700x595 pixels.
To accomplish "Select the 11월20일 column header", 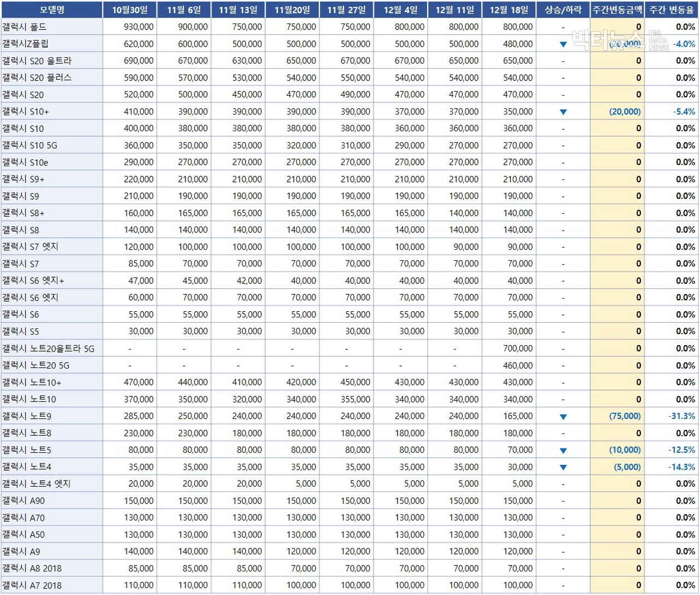I will click(292, 10).
